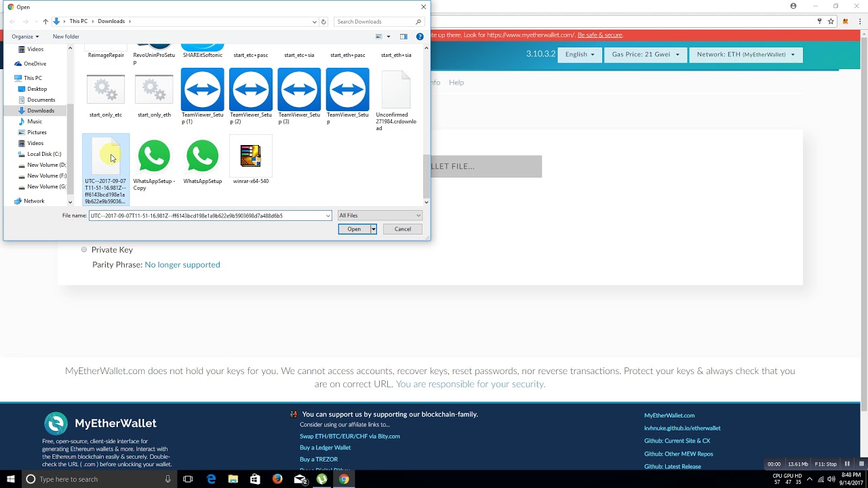Select Desktop in navigation tree
This screenshot has height=488, width=868.
37,89
